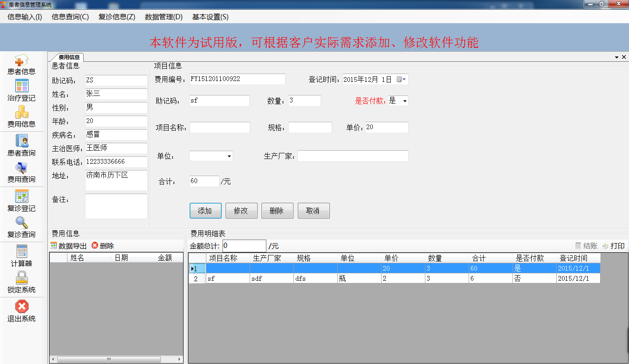Close the 费用信息 tab with X

tap(624, 57)
